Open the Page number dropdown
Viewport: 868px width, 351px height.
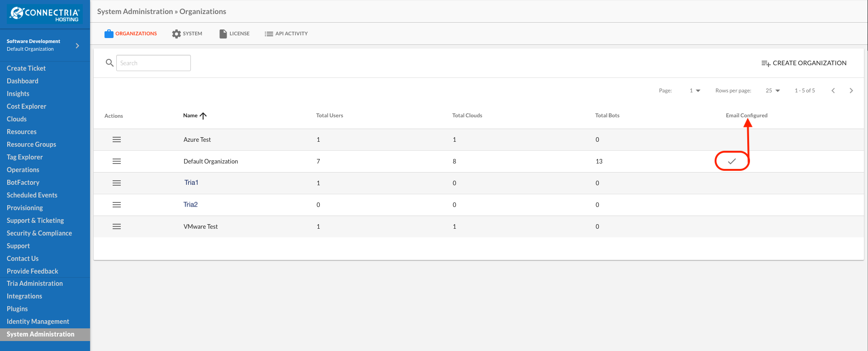pos(695,91)
